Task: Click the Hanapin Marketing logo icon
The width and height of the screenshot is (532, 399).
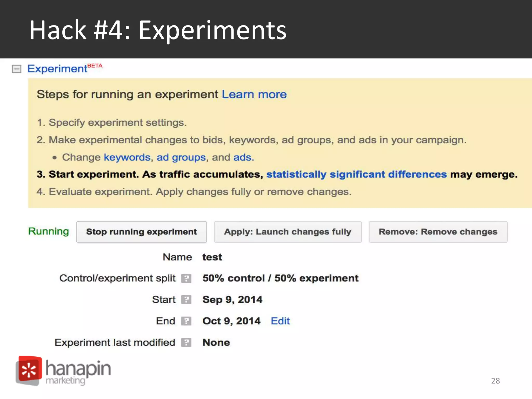Action: pos(29,371)
